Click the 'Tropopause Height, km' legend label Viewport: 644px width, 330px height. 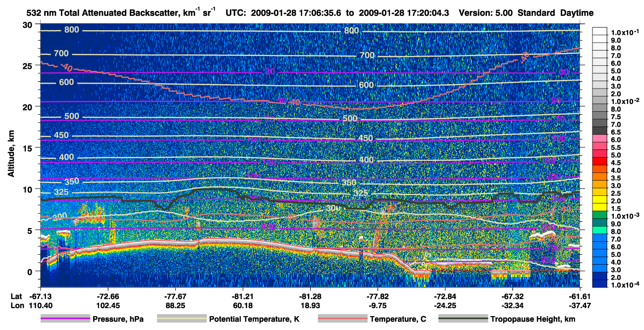click(x=533, y=319)
